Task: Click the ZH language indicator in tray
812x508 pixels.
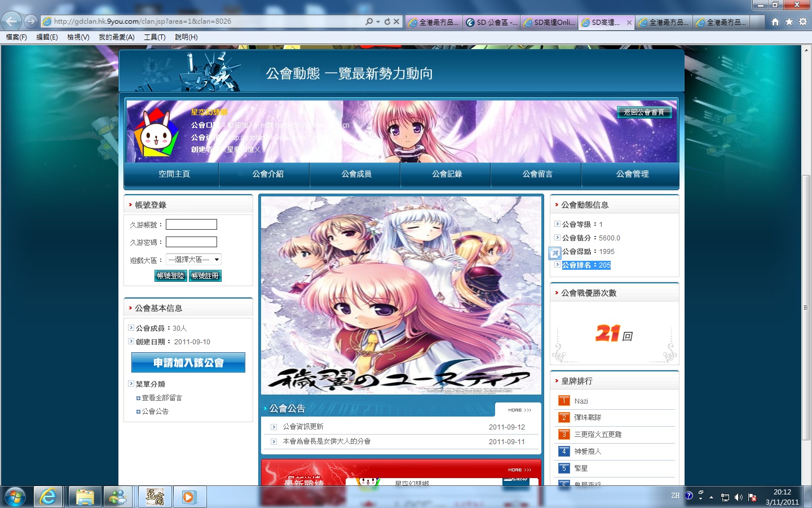Action: pos(675,496)
